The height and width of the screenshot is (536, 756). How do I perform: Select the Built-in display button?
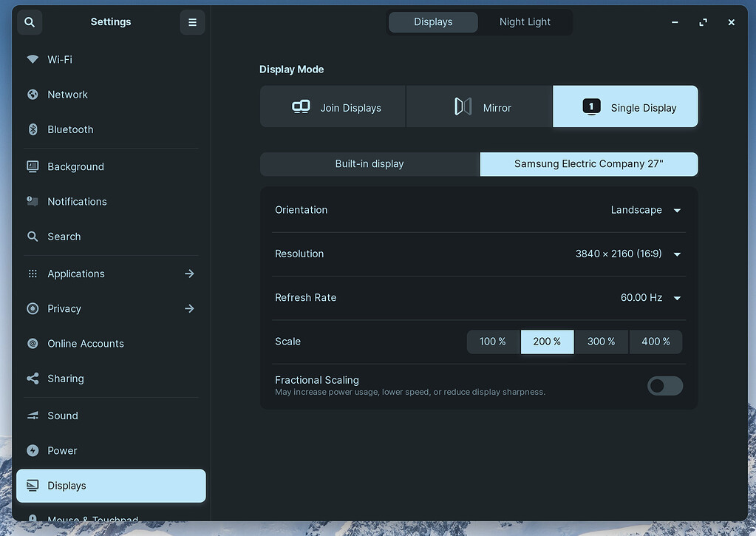pyautogui.click(x=370, y=163)
